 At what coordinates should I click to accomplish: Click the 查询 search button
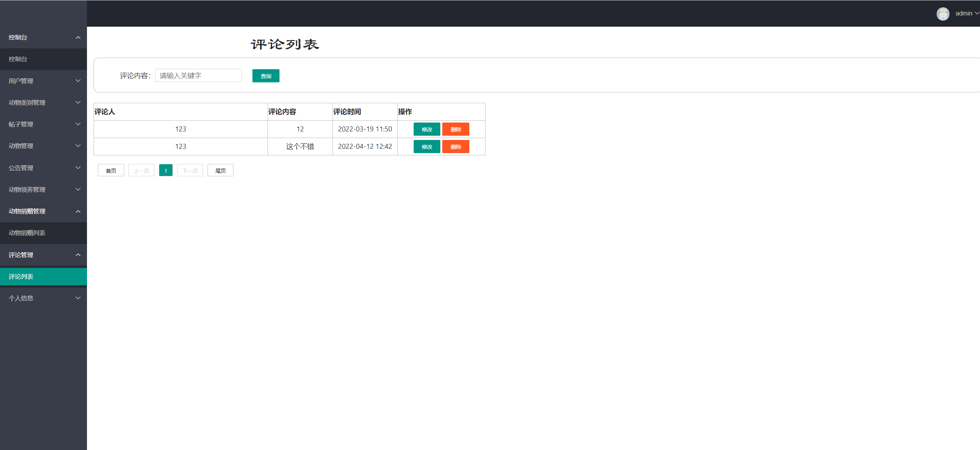(266, 76)
